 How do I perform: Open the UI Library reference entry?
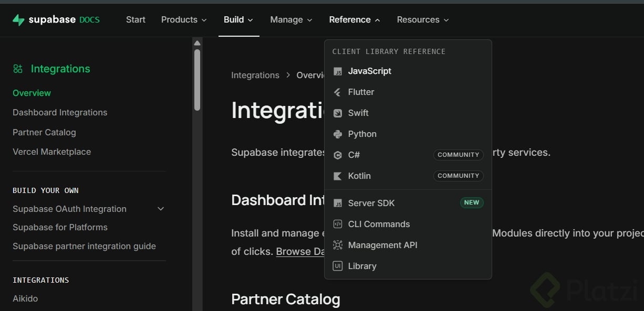tap(408, 266)
